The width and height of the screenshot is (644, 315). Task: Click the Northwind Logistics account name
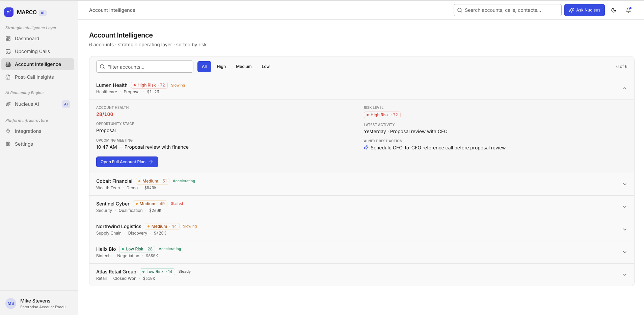[118, 226]
